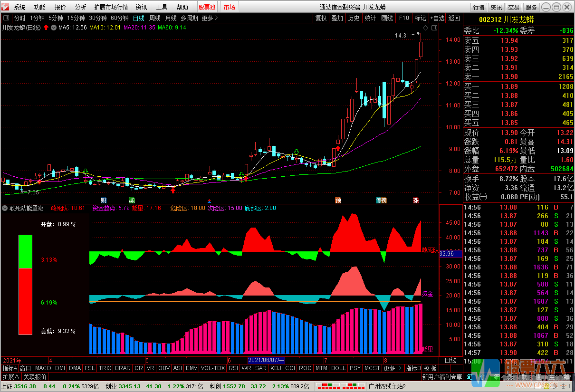Expand the 扩展 panel

tap(11, 377)
